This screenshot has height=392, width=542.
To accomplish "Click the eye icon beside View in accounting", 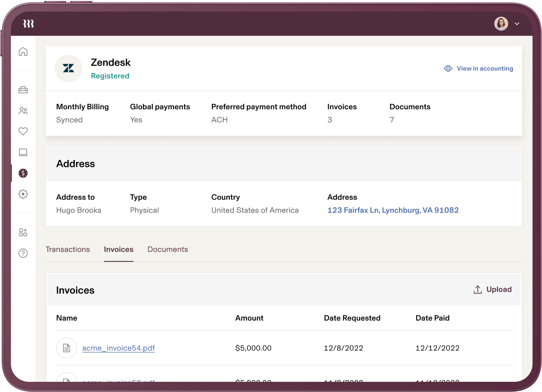I will [448, 68].
